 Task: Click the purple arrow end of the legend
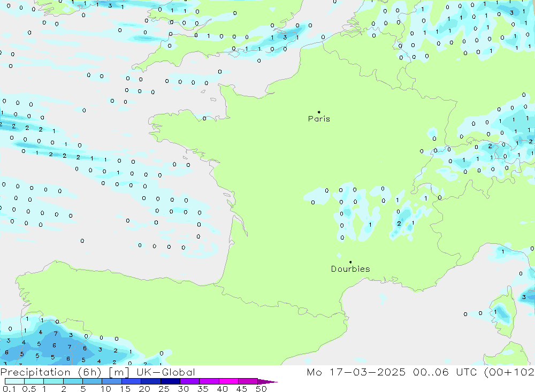click(x=267, y=382)
